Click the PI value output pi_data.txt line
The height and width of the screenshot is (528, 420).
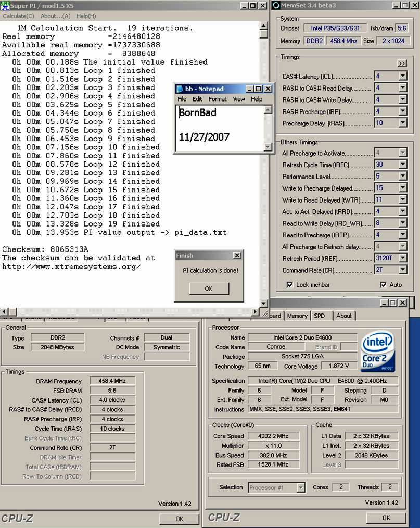[120, 232]
